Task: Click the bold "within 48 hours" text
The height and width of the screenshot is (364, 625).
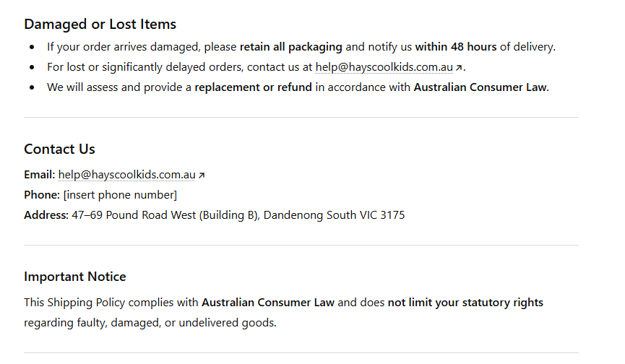Action: [456, 47]
